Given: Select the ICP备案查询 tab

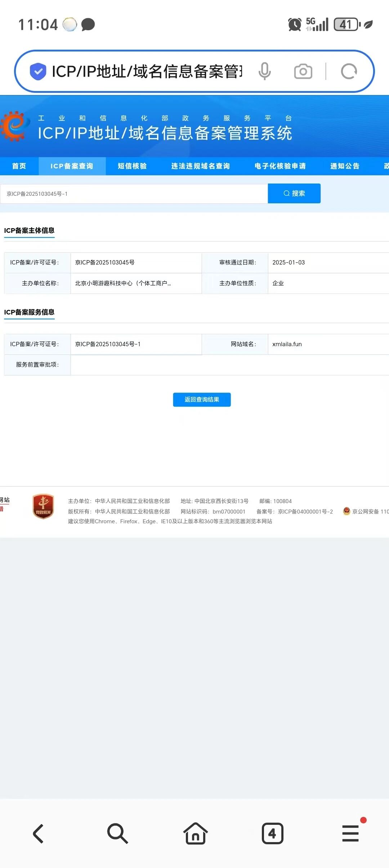Looking at the screenshot, I should tap(72, 166).
